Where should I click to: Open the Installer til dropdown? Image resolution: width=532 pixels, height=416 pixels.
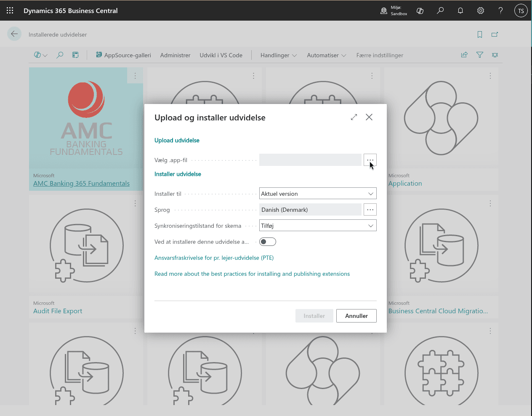click(318, 194)
